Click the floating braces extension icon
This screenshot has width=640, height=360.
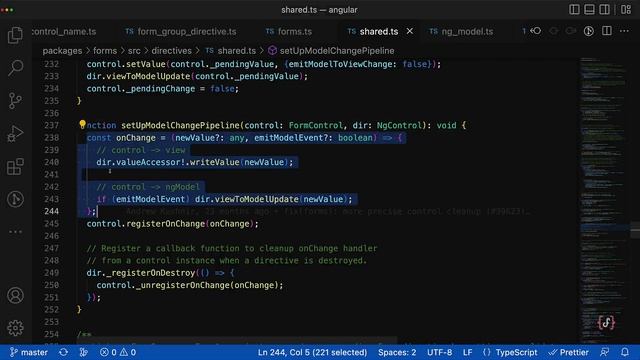click(x=607, y=322)
